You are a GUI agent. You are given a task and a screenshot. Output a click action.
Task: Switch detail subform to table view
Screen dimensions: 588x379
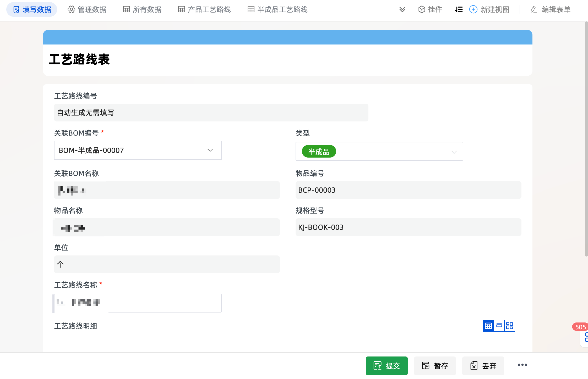coord(488,326)
